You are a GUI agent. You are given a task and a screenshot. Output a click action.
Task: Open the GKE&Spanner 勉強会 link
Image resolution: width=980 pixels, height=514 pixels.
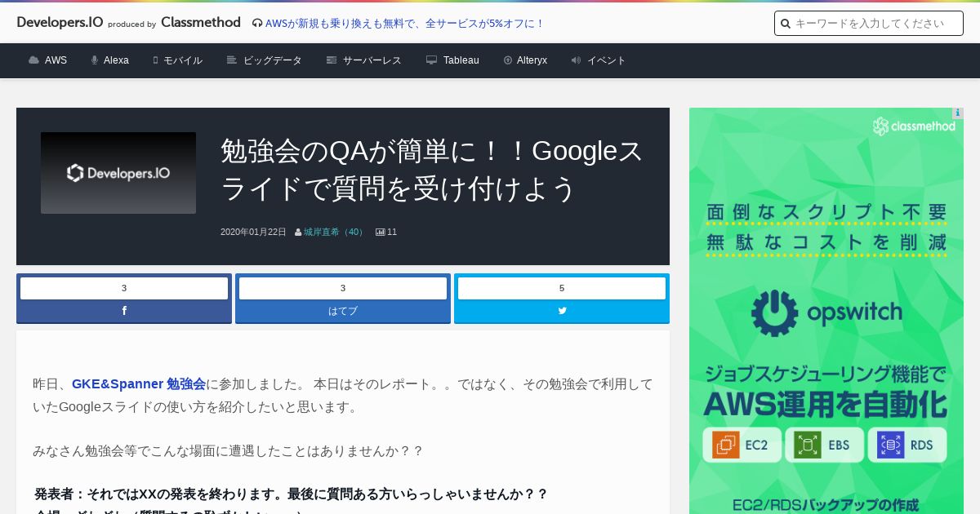coord(139,384)
